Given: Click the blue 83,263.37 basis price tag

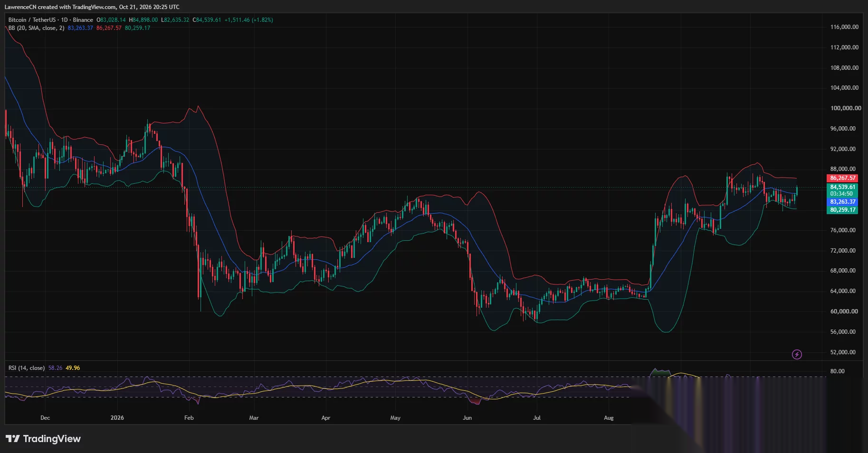Looking at the screenshot, I should (842, 202).
